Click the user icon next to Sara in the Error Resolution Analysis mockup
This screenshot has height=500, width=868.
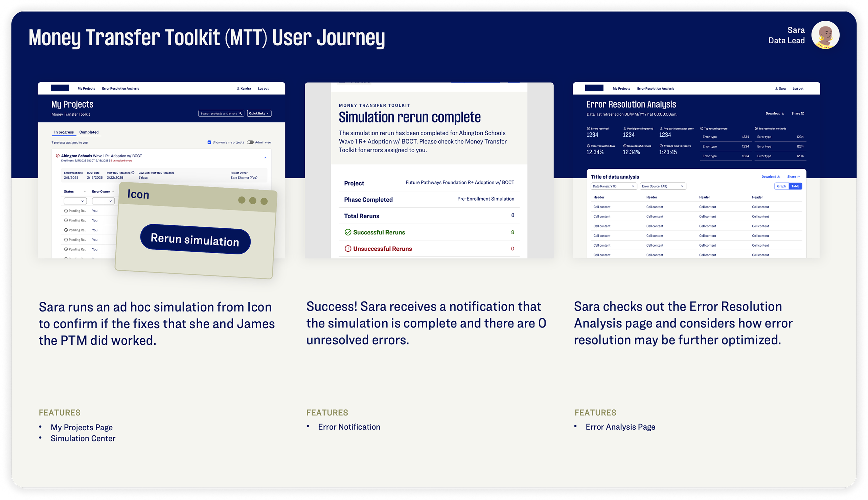click(776, 89)
